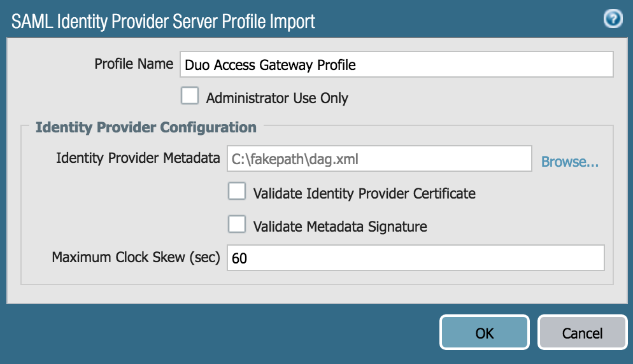
Task: Open the help icon in dialog header
Action: [x=613, y=18]
